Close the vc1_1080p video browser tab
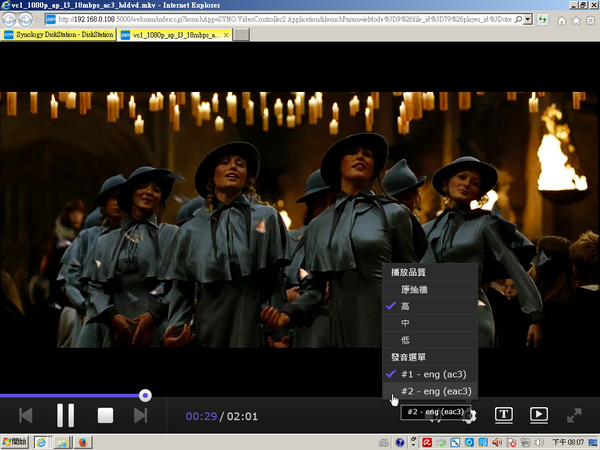 pos(226,35)
